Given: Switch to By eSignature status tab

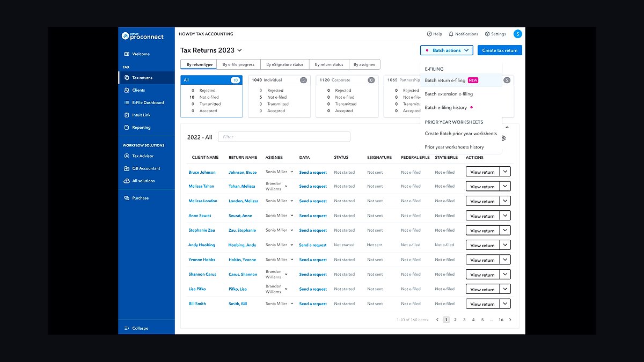Looking at the screenshot, I should (x=285, y=64).
